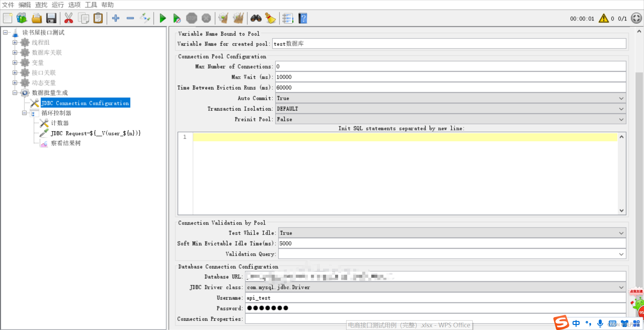Collapse the 循环控制器 tree node
The image size is (644, 330).
(24, 113)
